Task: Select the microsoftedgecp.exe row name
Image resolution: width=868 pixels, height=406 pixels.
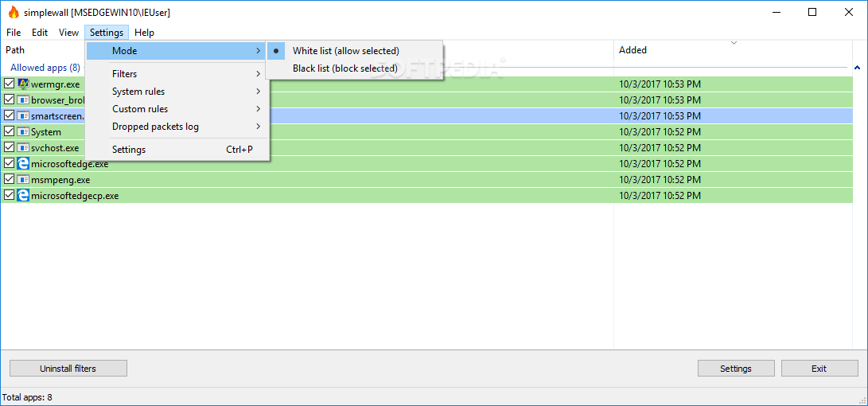Action: pyautogui.click(x=75, y=196)
